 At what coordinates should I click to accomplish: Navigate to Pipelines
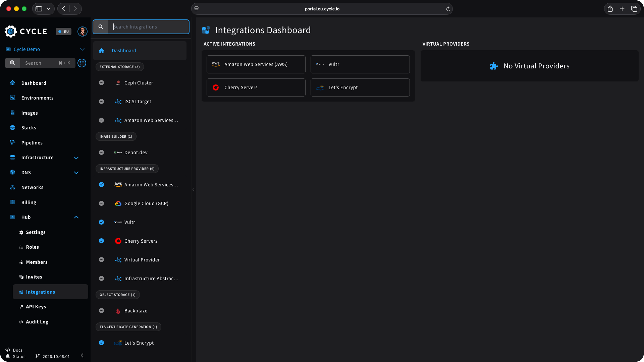32,143
